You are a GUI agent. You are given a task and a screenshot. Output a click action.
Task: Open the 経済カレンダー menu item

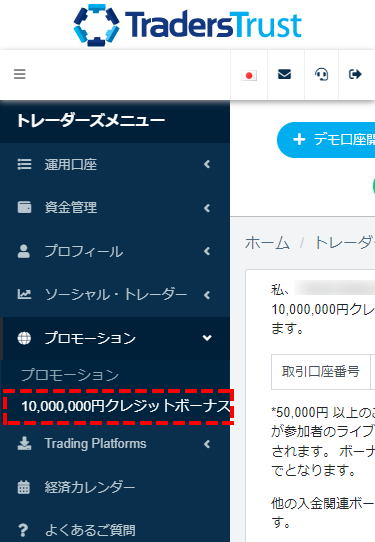click(115, 487)
